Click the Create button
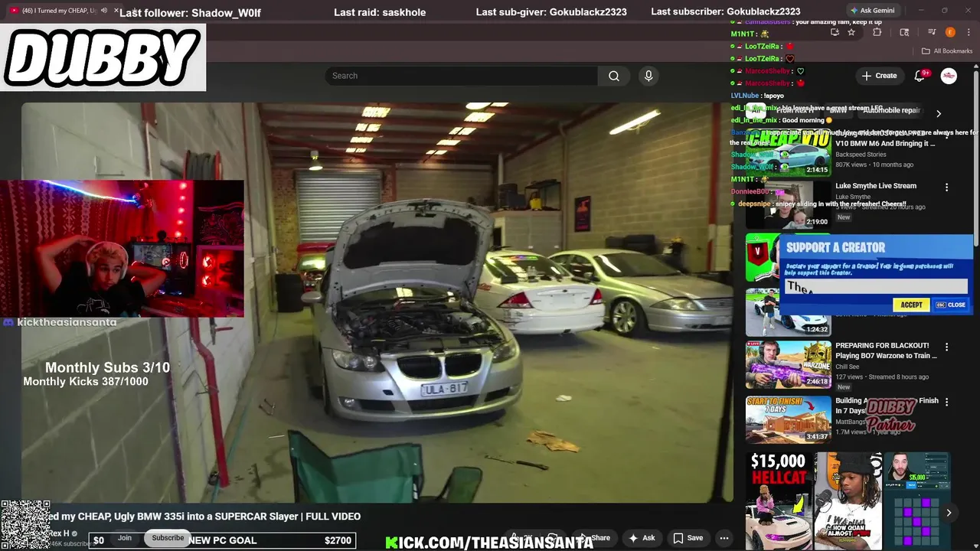This screenshot has height=551, width=980. click(x=879, y=76)
